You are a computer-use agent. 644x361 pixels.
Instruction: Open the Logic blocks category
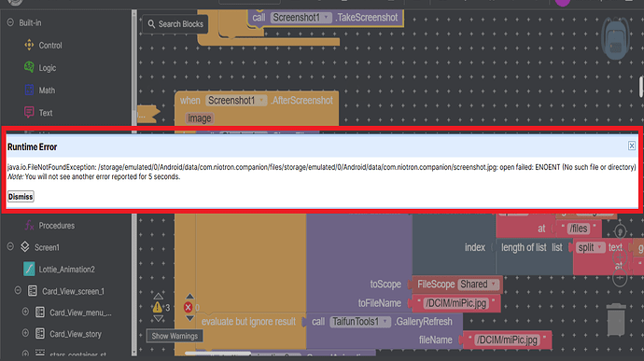pos(40,68)
